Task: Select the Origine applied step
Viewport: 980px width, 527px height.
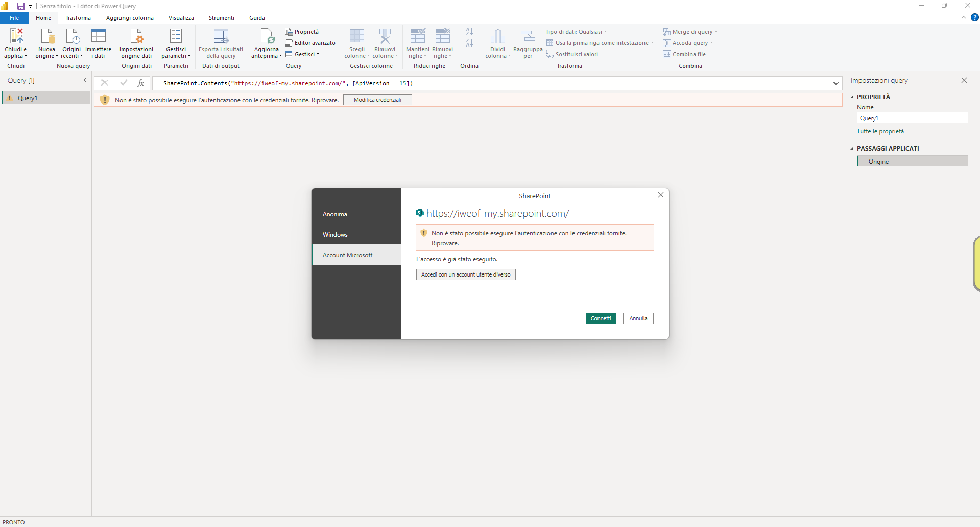Action: (912, 161)
